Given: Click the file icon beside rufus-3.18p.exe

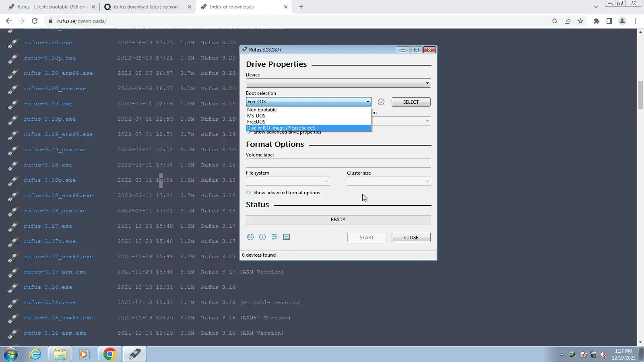Looking at the screenshot, I should tap(13, 180).
